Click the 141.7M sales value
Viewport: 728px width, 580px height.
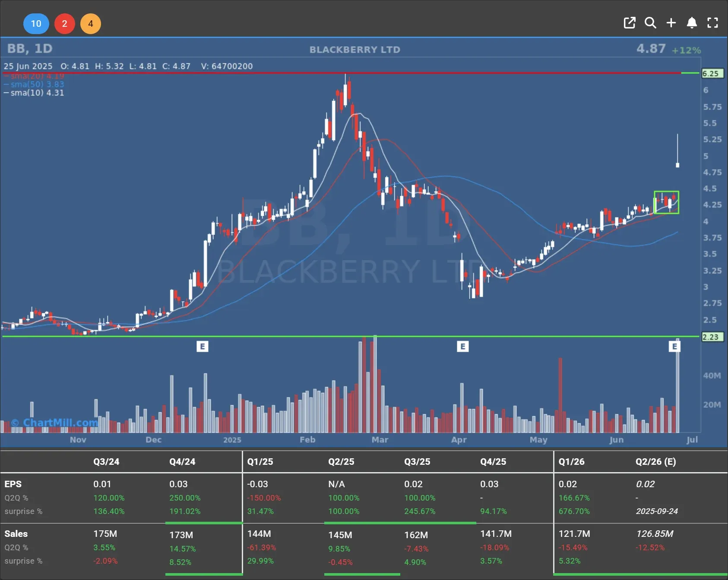pos(496,534)
